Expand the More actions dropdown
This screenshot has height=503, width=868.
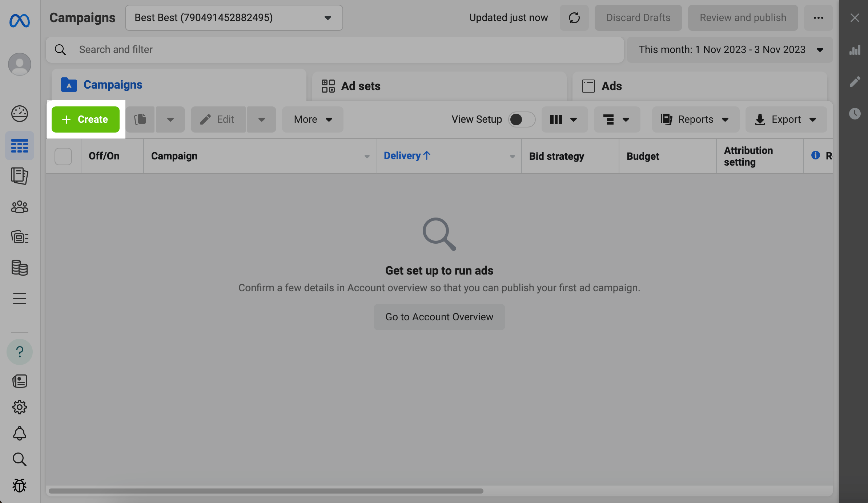pos(313,119)
